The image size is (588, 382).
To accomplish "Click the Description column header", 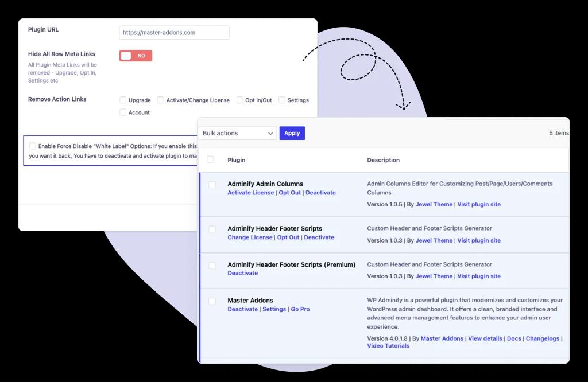I will point(383,160).
